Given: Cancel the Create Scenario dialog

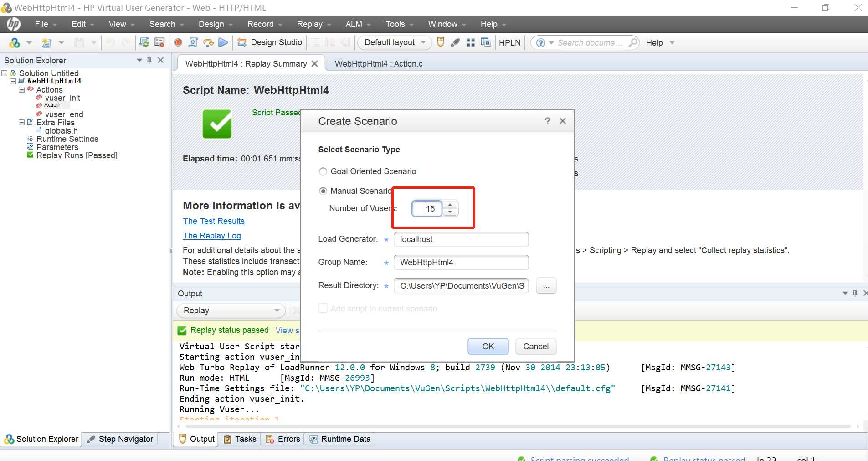Looking at the screenshot, I should (x=536, y=347).
